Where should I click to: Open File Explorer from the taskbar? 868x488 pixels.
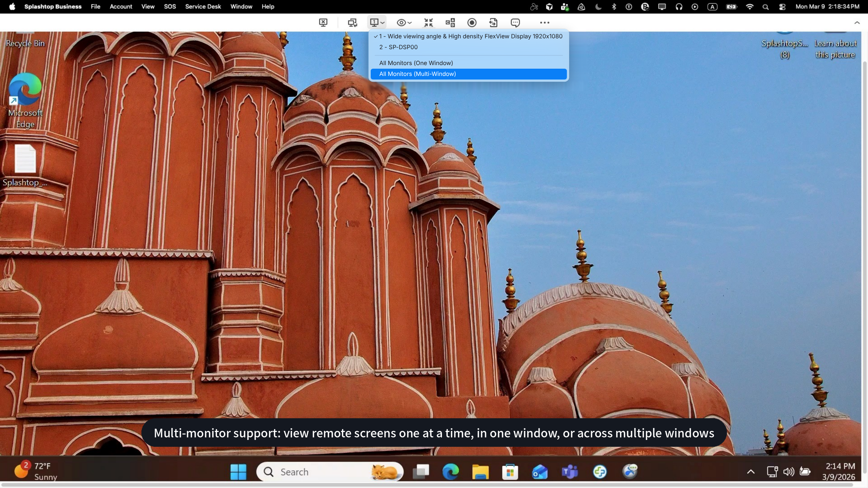(x=480, y=472)
